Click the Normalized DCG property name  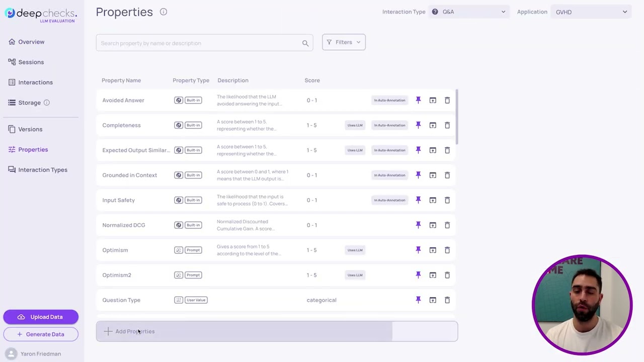click(x=124, y=225)
